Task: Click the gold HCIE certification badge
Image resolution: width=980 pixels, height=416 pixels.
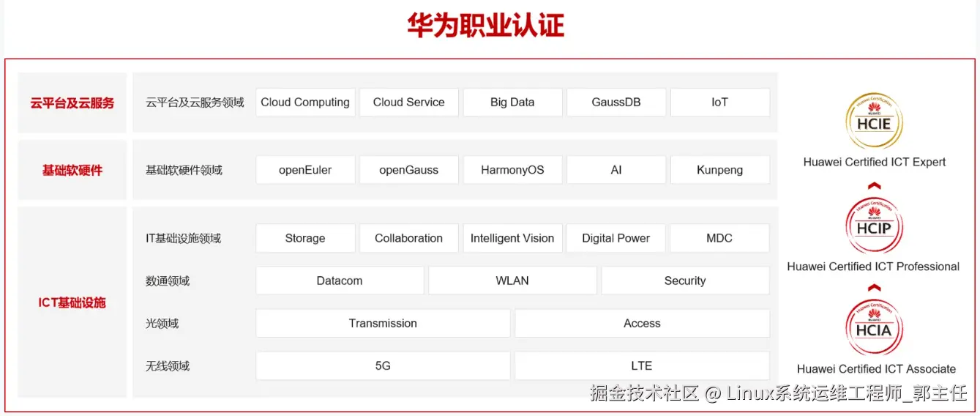Action: point(874,122)
